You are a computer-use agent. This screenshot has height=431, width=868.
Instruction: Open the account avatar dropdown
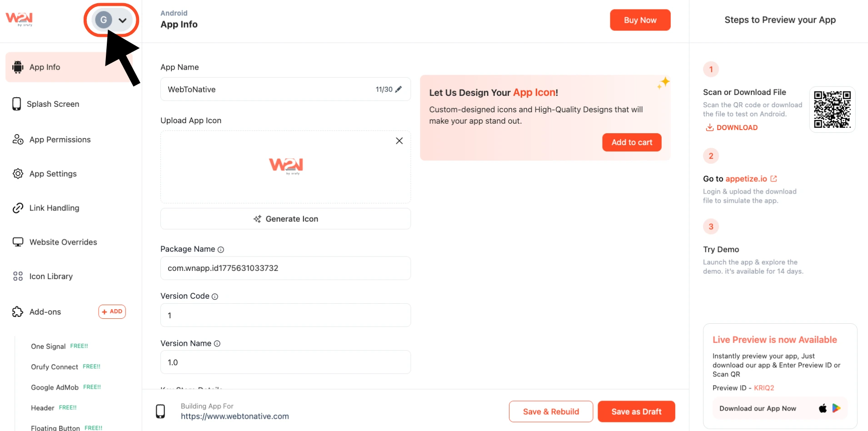point(111,20)
